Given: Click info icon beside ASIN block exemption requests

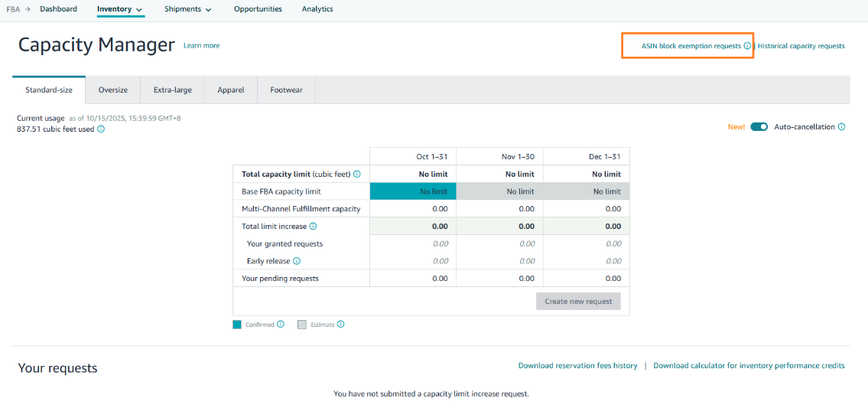Looking at the screenshot, I should point(747,46).
